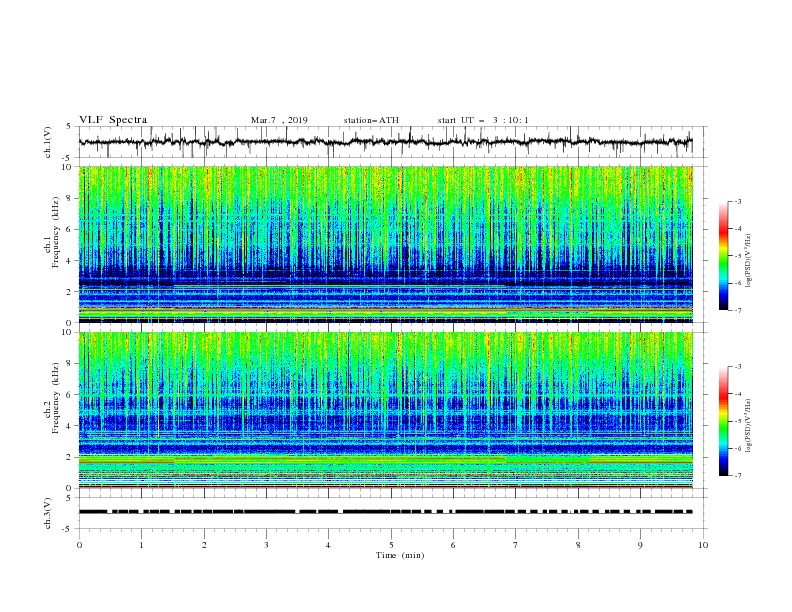Click the '9' tick on the Time axis
Screen dimensions: 792x612
pos(640,545)
